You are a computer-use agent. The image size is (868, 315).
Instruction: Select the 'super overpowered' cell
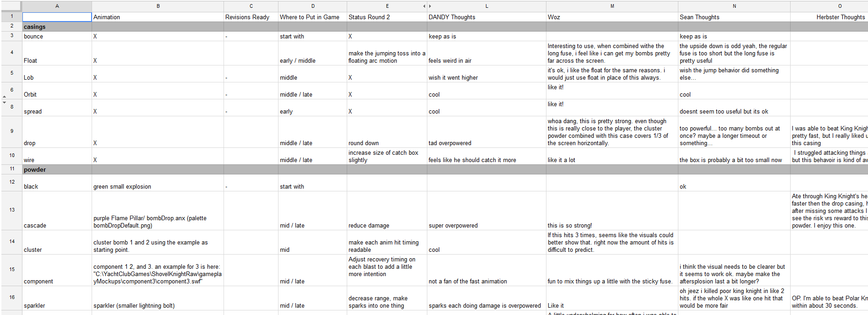click(486, 225)
